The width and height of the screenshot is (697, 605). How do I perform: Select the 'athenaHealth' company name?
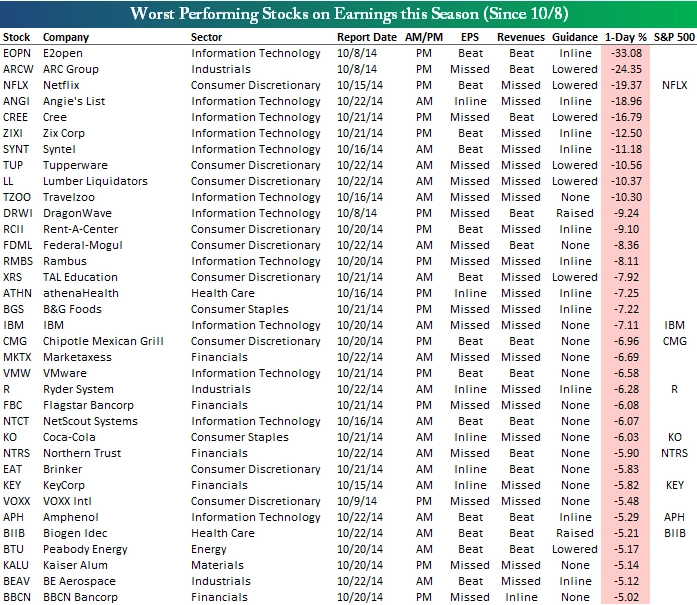[81, 293]
